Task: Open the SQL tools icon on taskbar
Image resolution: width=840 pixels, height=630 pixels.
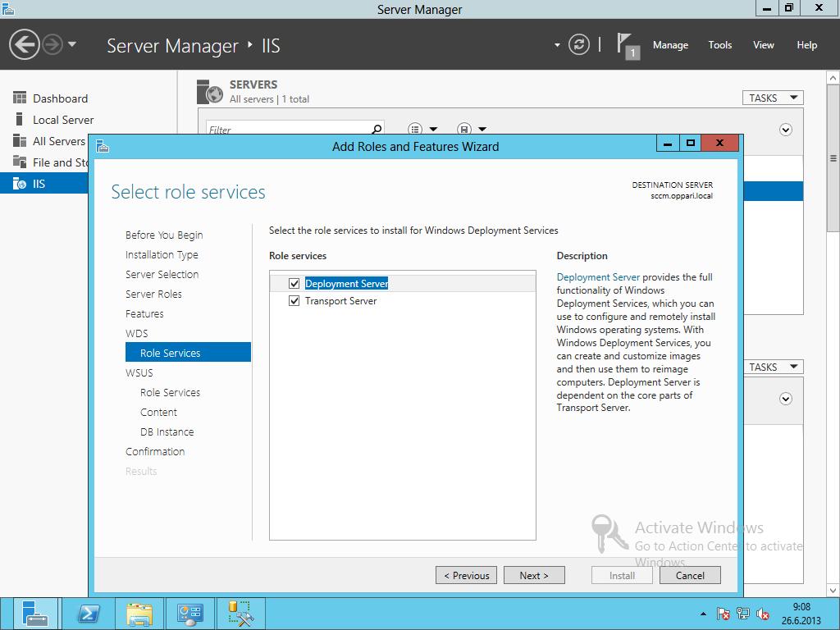Action: pos(240,614)
